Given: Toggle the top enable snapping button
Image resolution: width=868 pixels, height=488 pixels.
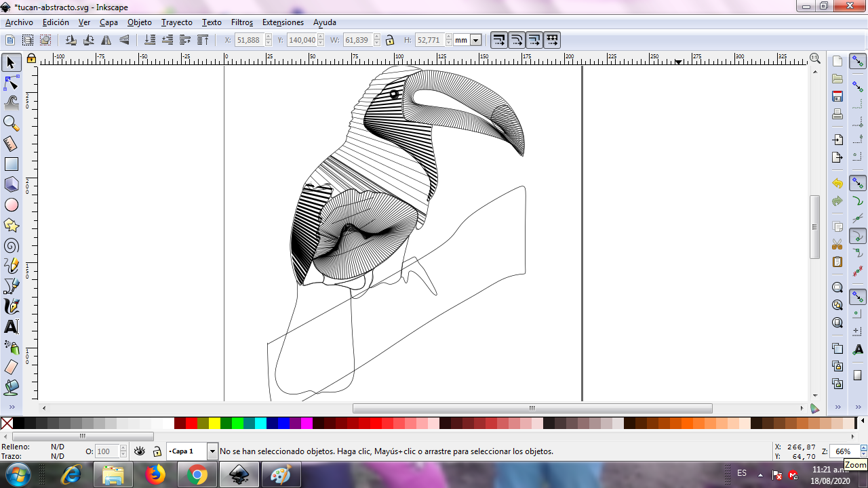Looking at the screenshot, I should tap(858, 61).
